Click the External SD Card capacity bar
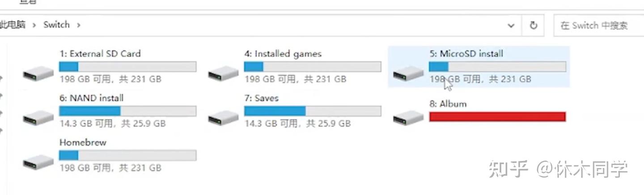The height and width of the screenshot is (195, 644). pyautogui.click(x=127, y=67)
